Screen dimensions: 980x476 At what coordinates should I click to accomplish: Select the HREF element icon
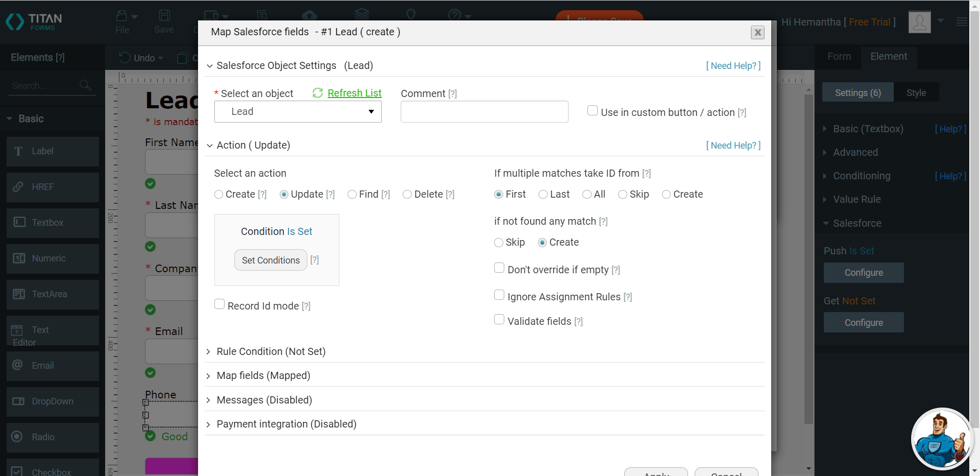19,187
